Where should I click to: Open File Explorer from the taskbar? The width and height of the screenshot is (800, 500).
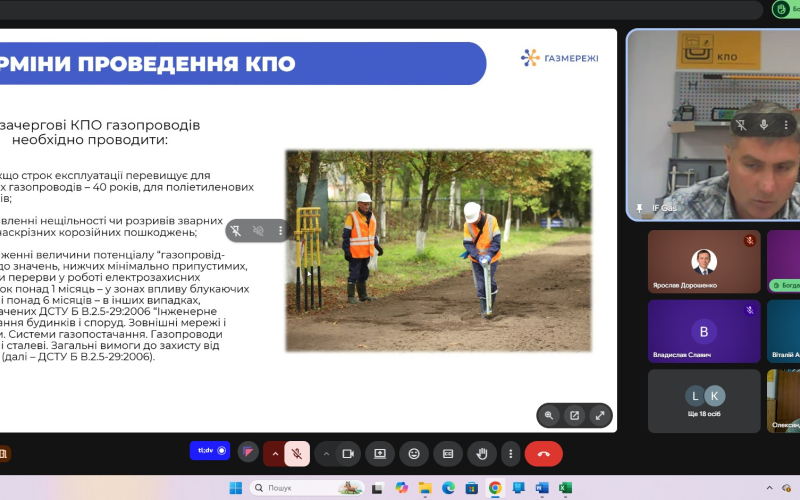425,488
